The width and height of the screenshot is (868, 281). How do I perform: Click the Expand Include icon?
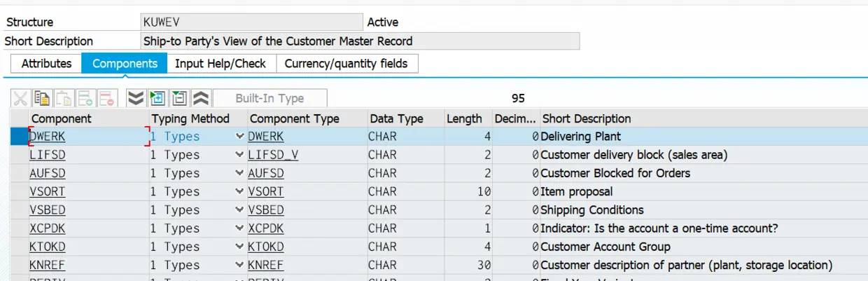[x=157, y=99]
